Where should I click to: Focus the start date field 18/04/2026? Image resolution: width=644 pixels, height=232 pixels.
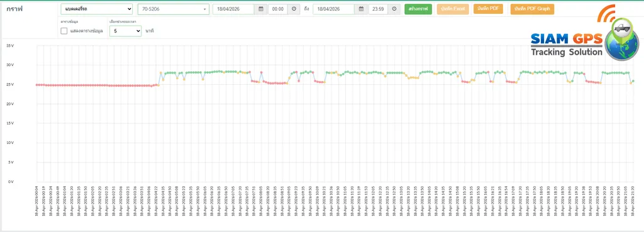click(x=233, y=9)
